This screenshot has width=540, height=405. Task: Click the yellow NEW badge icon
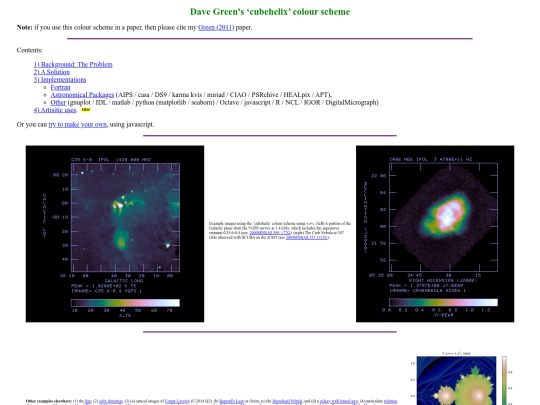coord(86,110)
